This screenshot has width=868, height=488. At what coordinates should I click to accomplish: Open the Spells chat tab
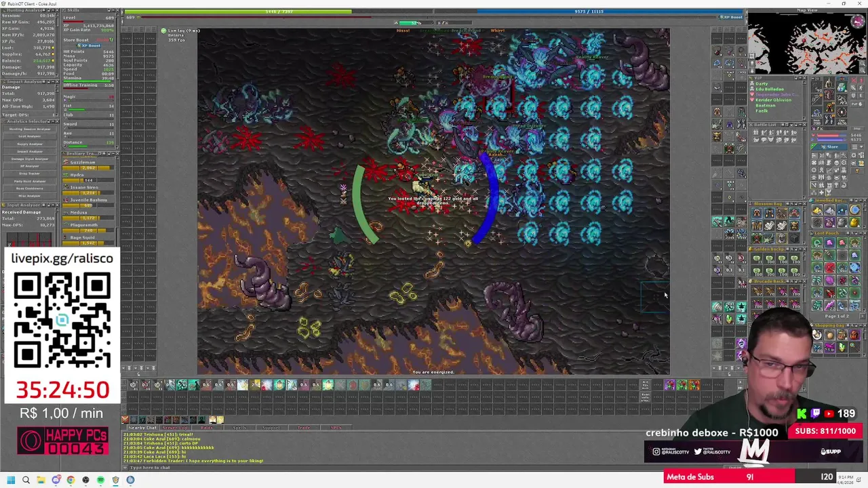(239, 428)
